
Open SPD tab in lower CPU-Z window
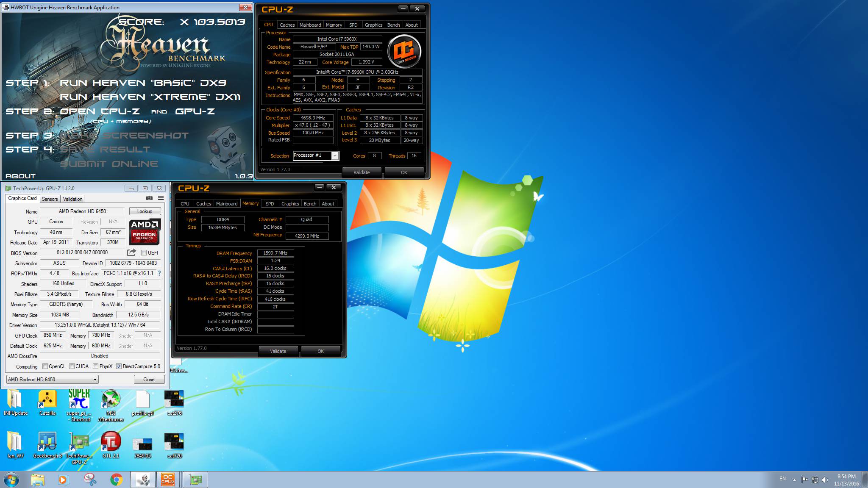270,204
